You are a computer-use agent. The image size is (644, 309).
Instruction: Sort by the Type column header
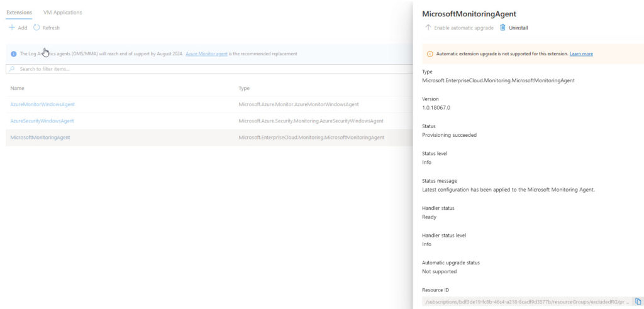[244, 88]
